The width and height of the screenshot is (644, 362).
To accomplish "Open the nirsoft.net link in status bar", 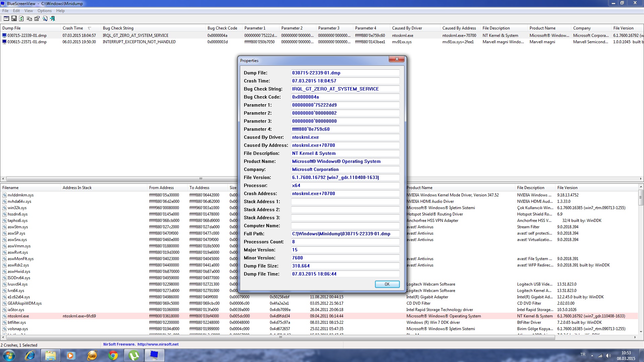I will (x=158, y=344).
